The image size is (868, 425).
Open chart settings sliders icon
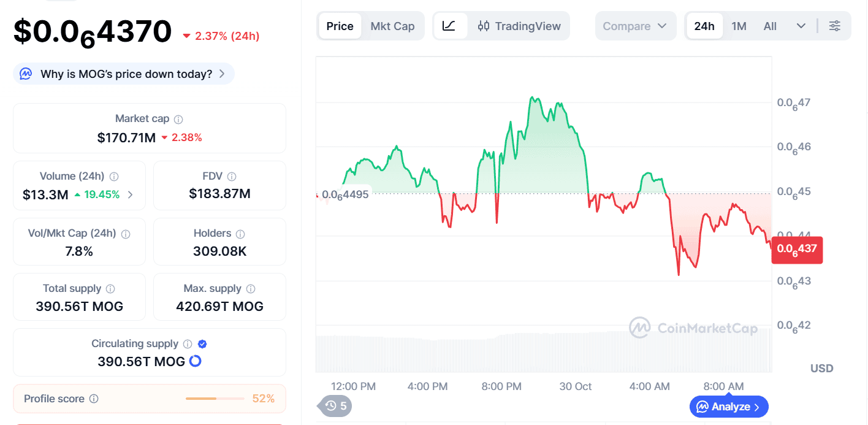pyautogui.click(x=834, y=26)
